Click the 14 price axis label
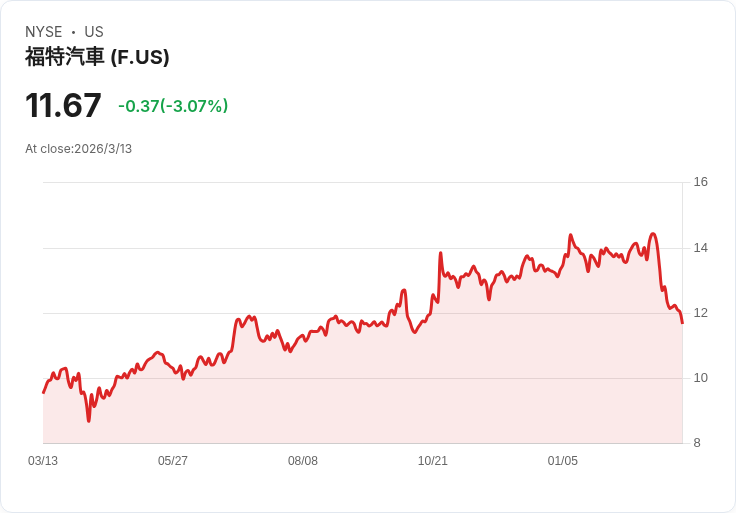 tap(700, 248)
